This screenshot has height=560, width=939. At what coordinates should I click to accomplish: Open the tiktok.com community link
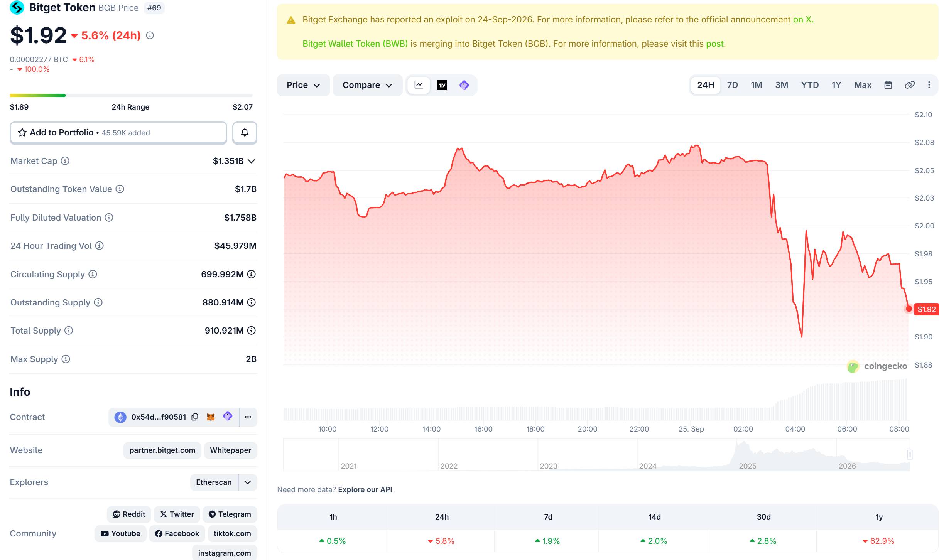pyautogui.click(x=232, y=534)
